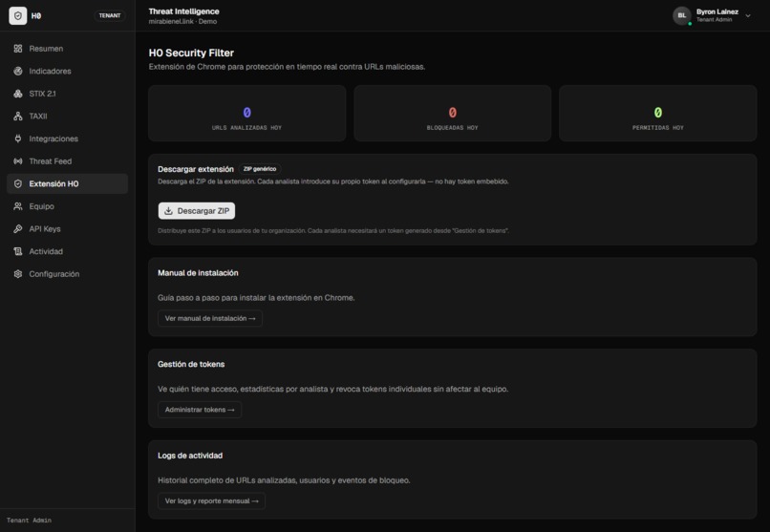The height and width of the screenshot is (532, 770).
Task: Click the Indicadores gauge icon
Action: 18,72
